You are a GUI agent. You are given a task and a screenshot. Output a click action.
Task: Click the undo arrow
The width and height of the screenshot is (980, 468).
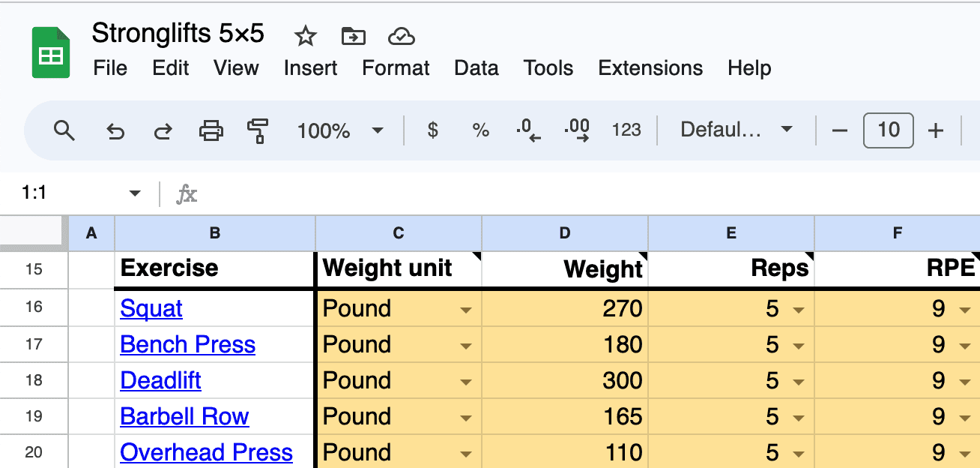pyautogui.click(x=115, y=131)
